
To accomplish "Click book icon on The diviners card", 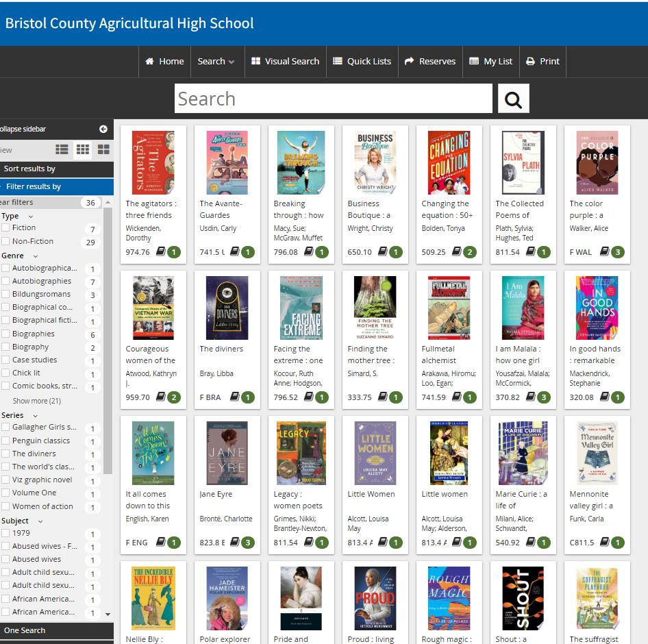I will click(235, 397).
